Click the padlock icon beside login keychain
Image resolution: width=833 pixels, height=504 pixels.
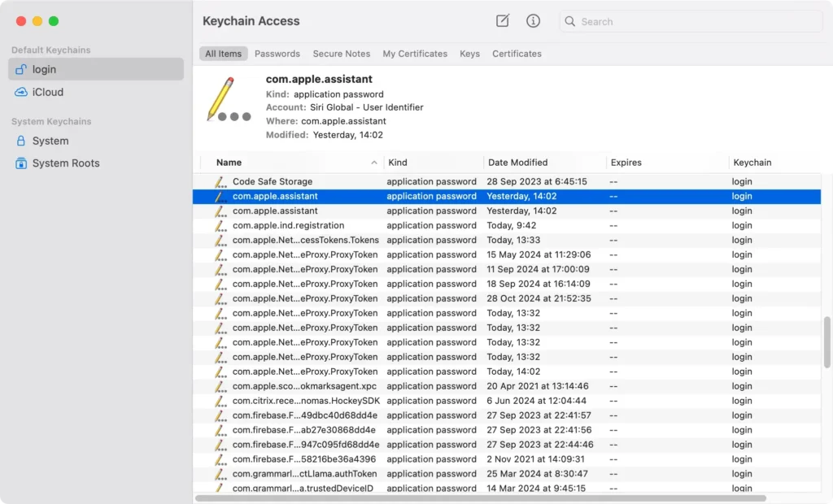tap(21, 69)
